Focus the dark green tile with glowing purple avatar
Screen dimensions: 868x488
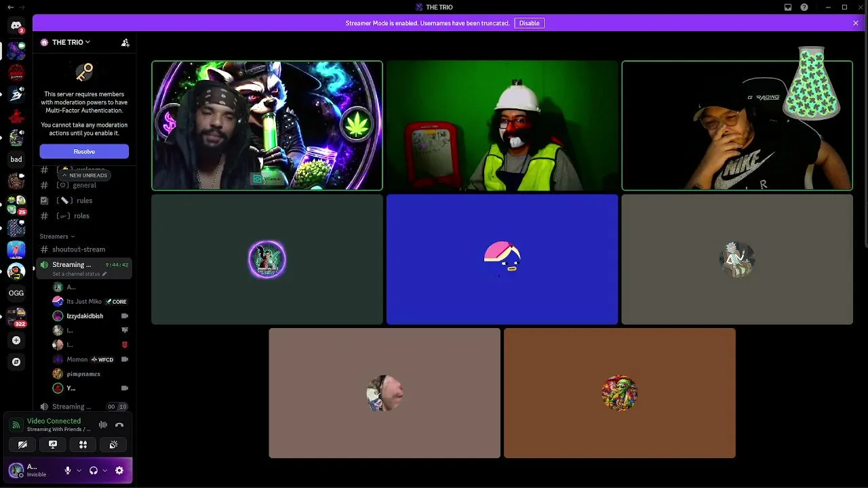[x=267, y=260]
